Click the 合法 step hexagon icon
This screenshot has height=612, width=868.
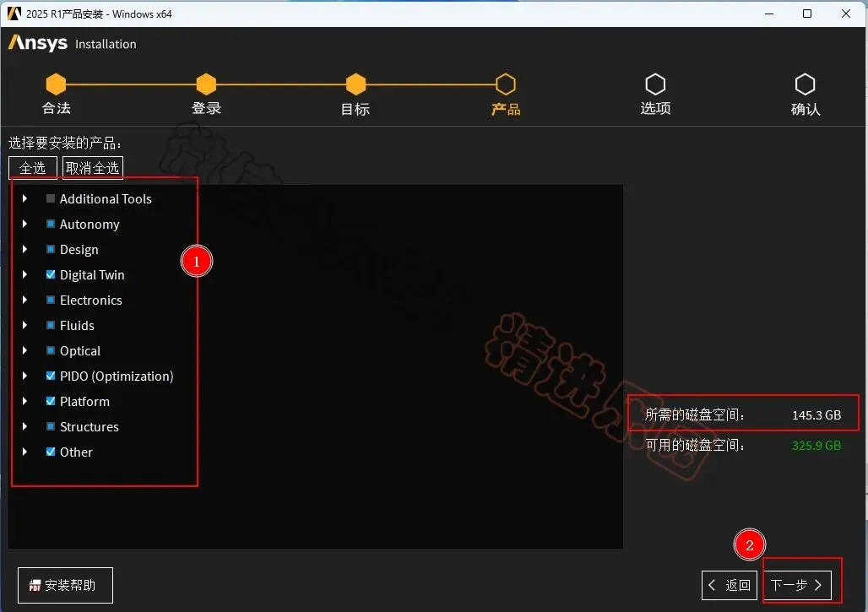pos(56,84)
